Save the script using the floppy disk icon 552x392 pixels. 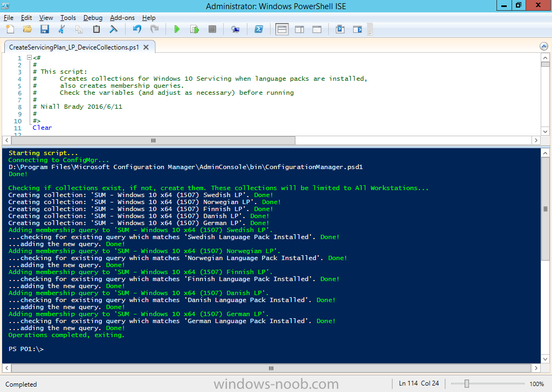coord(44,29)
